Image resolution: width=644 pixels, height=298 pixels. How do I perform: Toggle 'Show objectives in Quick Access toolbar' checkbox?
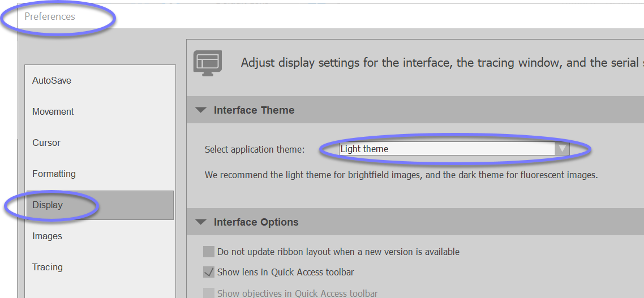(x=209, y=293)
